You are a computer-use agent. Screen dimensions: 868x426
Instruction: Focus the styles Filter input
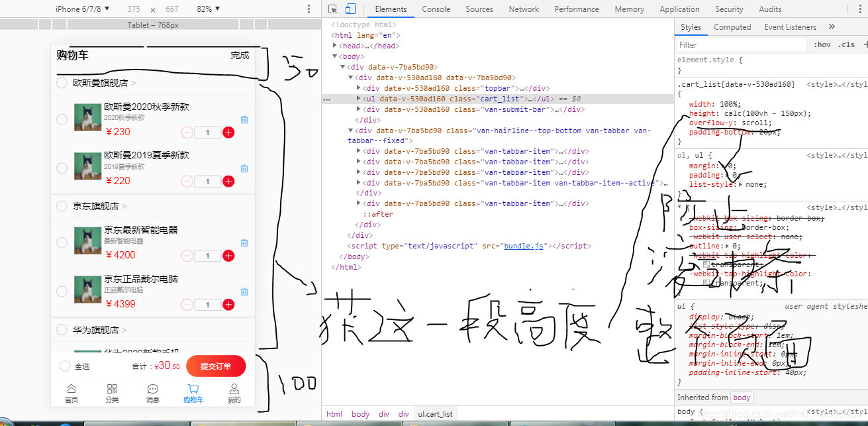pyautogui.click(x=742, y=45)
